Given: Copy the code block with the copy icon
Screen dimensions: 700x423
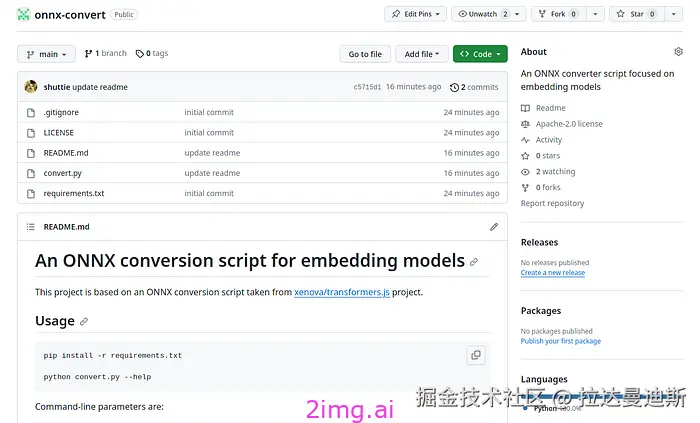Looking at the screenshot, I should (x=476, y=355).
